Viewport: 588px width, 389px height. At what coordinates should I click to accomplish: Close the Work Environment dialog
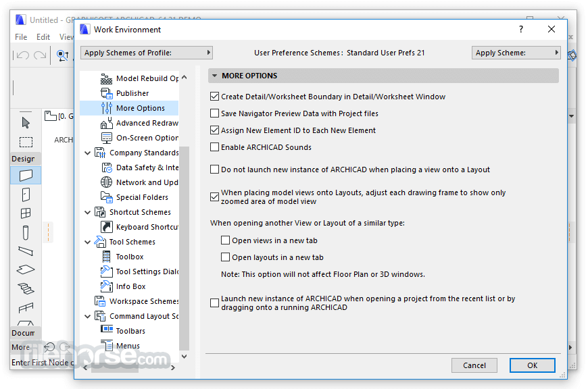[x=552, y=29]
